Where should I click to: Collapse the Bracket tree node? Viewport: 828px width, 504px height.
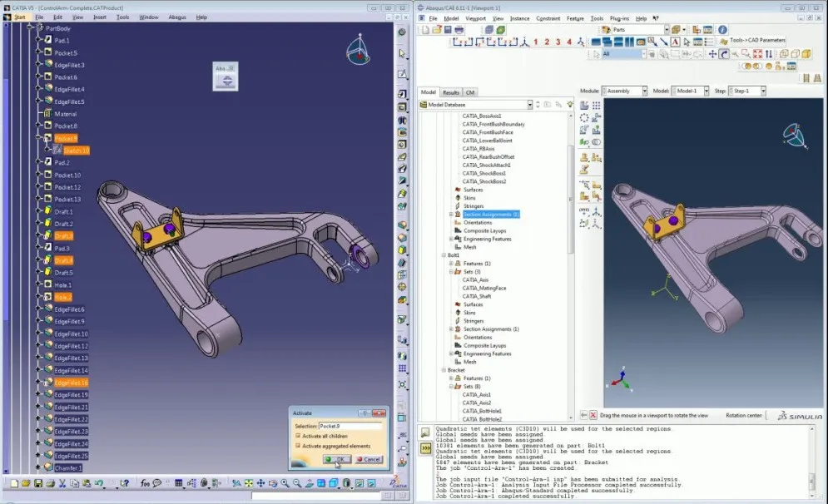pyautogui.click(x=444, y=370)
